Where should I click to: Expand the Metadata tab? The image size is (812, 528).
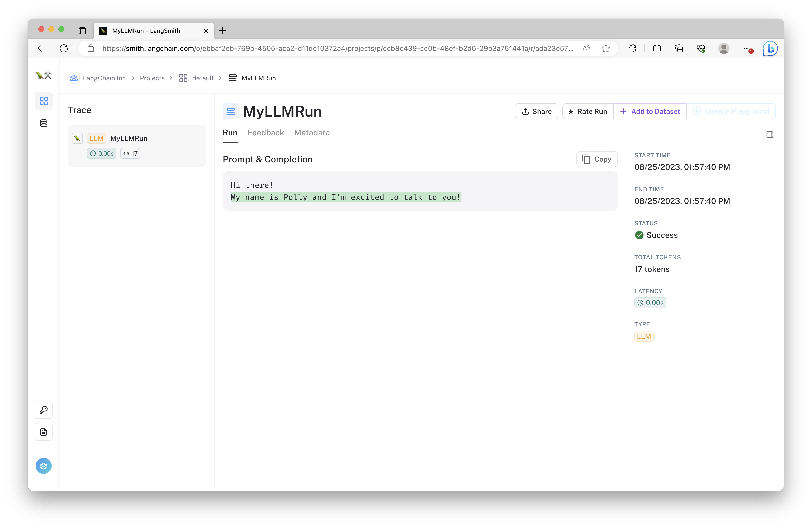(312, 132)
